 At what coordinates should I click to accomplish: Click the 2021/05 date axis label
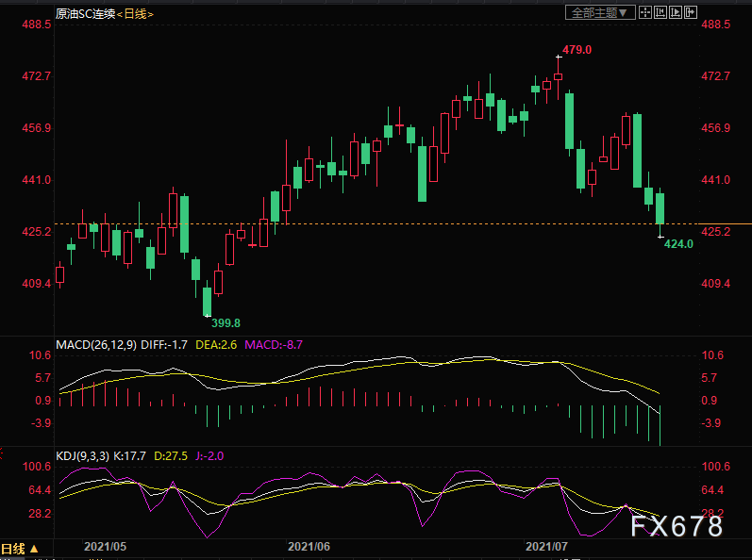click(x=105, y=547)
